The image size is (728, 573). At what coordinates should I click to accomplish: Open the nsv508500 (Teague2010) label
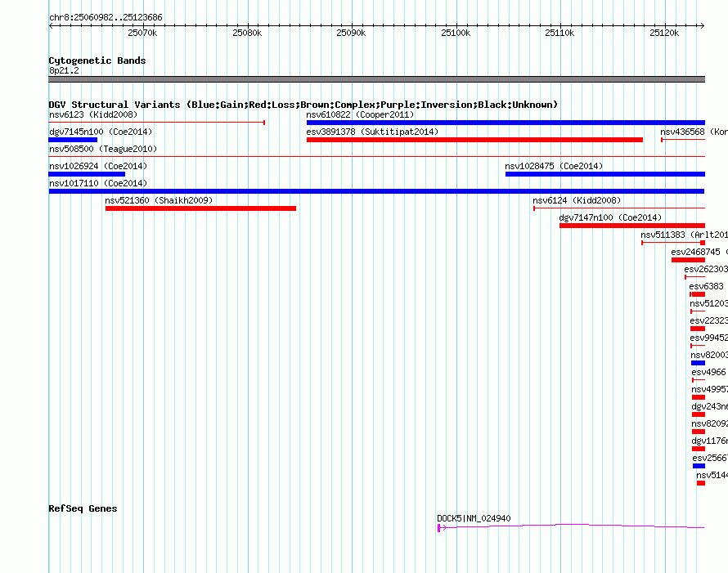click(x=103, y=149)
